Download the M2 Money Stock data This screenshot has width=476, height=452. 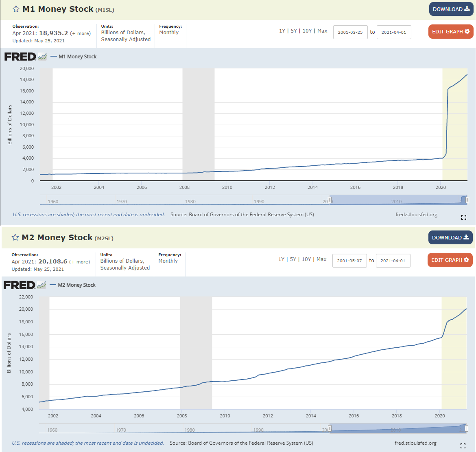click(450, 237)
